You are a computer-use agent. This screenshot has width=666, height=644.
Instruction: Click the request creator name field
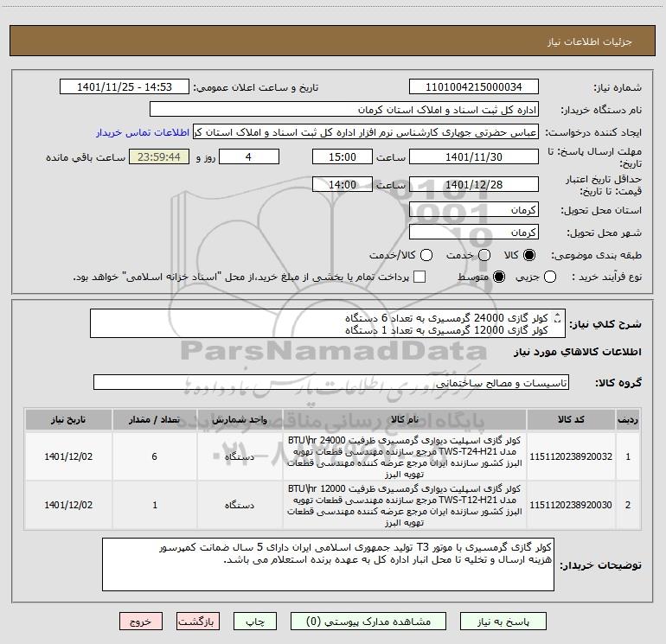(x=366, y=132)
